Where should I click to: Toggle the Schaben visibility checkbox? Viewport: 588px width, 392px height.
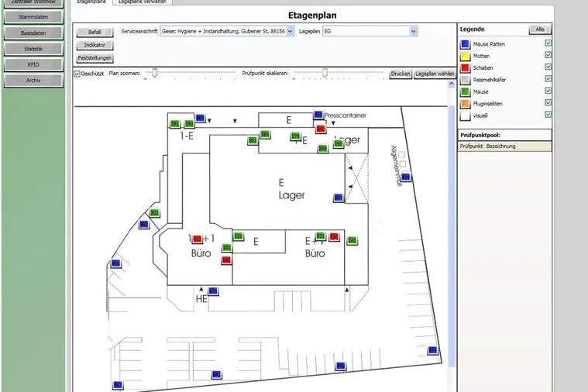click(x=548, y=67)
